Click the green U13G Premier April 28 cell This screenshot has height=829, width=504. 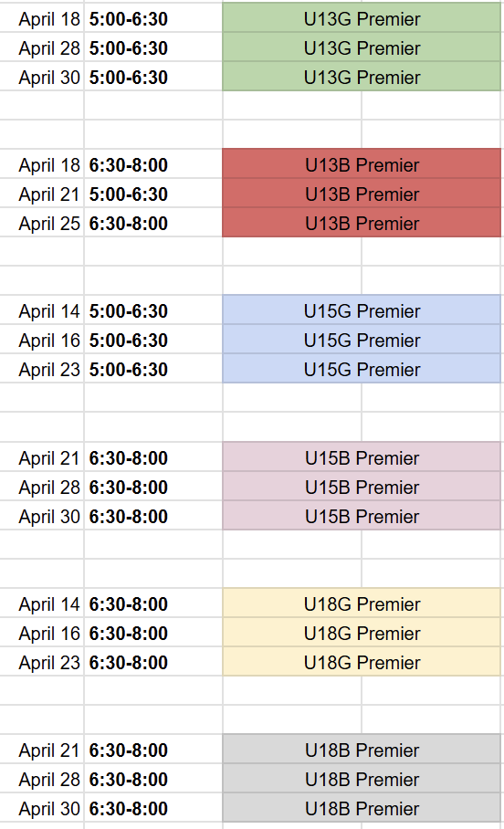tap(362, 48)
